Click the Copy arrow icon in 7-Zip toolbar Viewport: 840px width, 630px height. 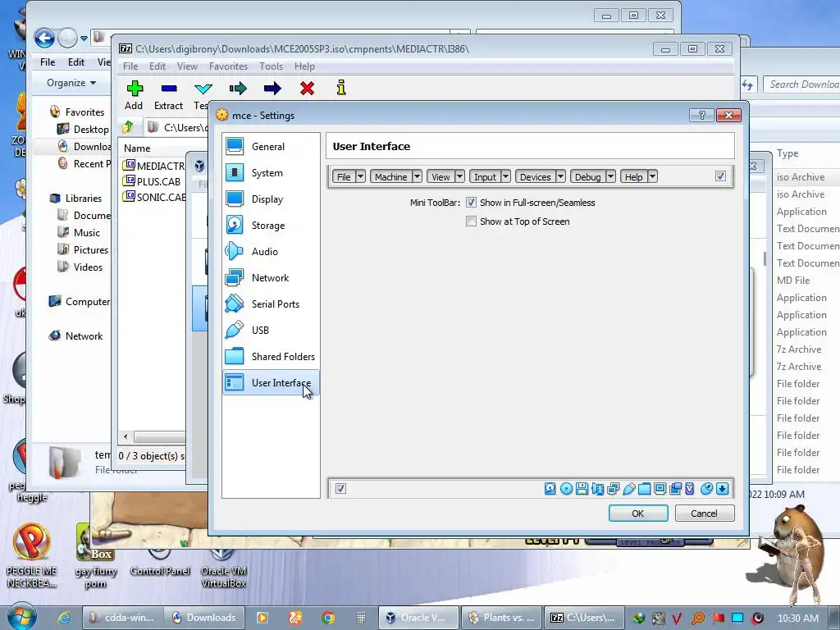pos(238,88)
